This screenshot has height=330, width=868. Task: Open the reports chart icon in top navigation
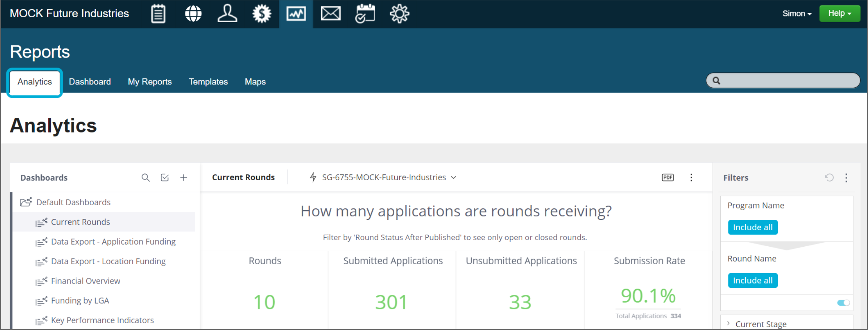click(296, 14)
